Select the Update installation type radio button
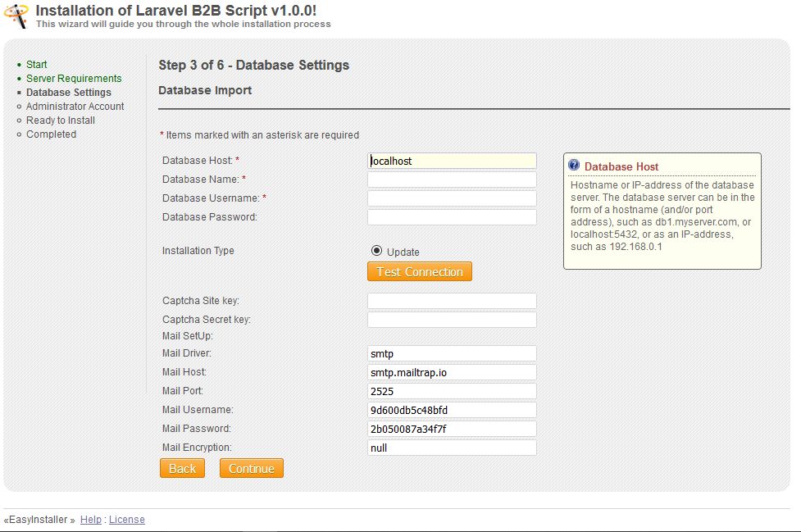The image size is (801, 532). [x=377, y=251]
